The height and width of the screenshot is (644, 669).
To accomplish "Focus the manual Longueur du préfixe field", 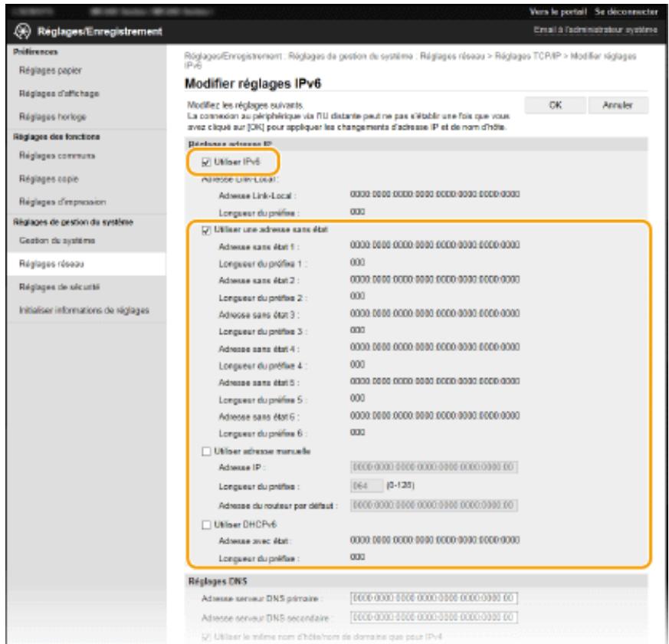I will 366,485.
